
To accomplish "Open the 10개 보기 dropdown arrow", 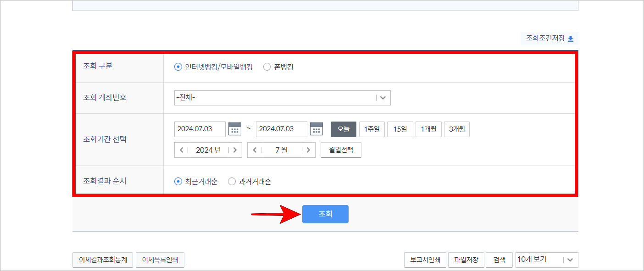I will tap(570, 260).
